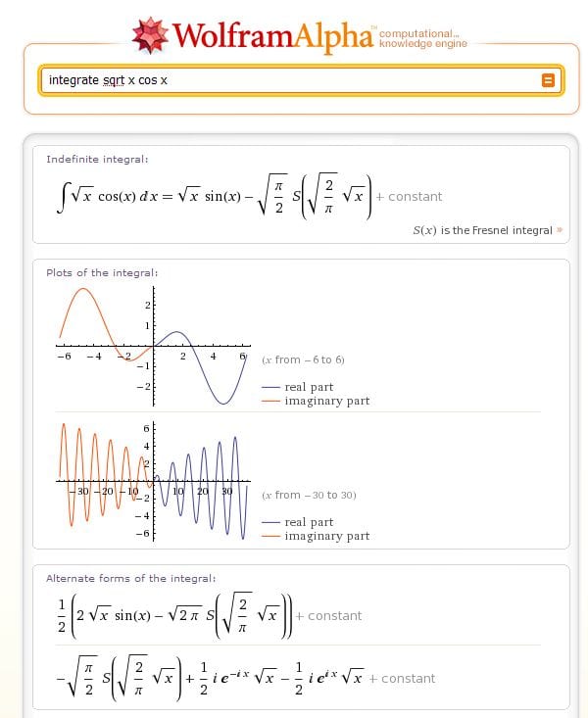Select the 'Plots of the integral:' pod heading
This screenshot has height=718, width=588.
102,272
